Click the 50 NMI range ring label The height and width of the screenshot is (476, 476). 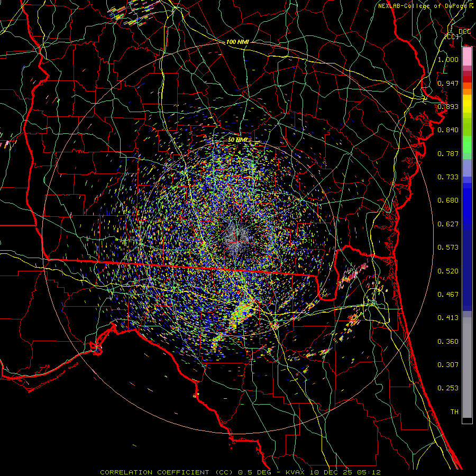pos(237,140)
